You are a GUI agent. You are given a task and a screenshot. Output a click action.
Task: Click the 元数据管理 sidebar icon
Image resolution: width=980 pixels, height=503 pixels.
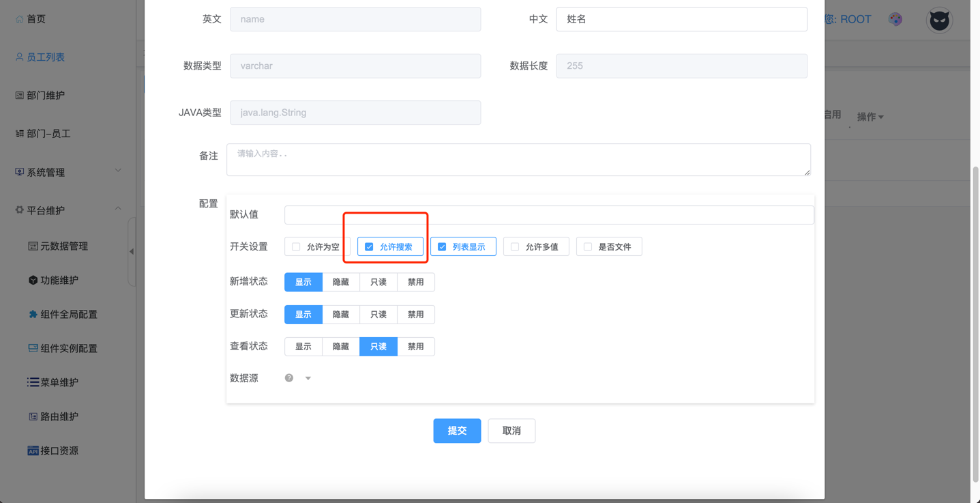(x=33, y=246)
